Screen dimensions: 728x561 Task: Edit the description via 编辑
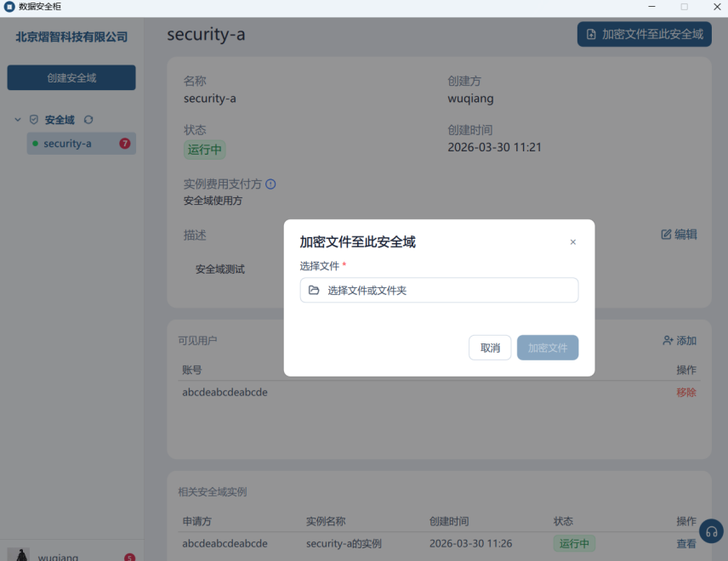679,235
